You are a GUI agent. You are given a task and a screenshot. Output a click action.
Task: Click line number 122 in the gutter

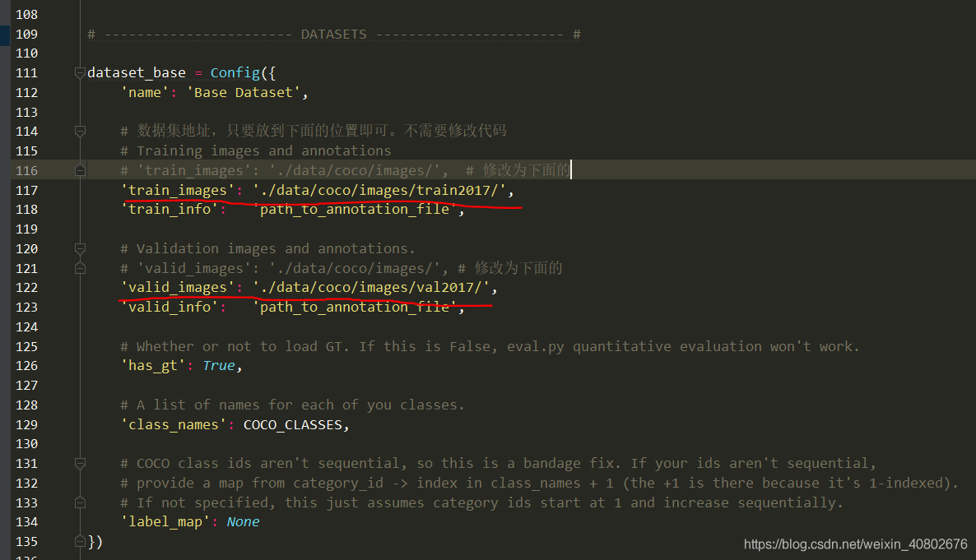[27, 288]
